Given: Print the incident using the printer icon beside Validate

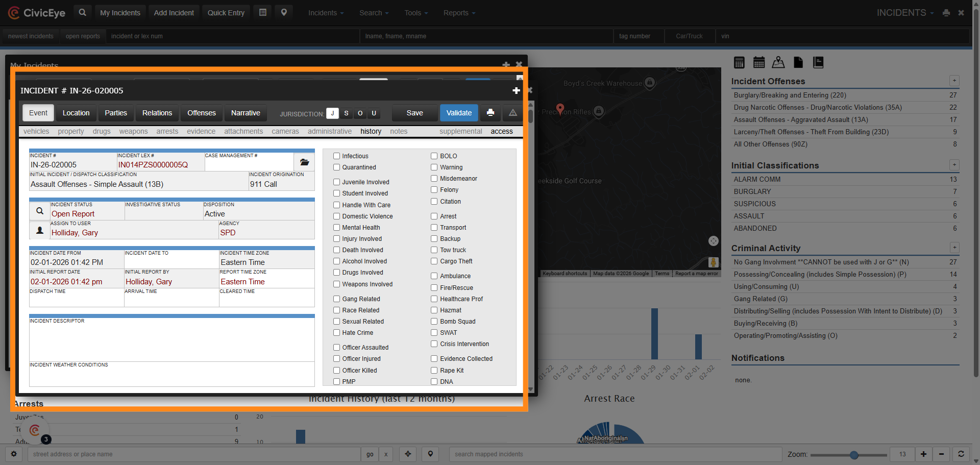Looking at the screenshot, I should (x=491, y=113).
